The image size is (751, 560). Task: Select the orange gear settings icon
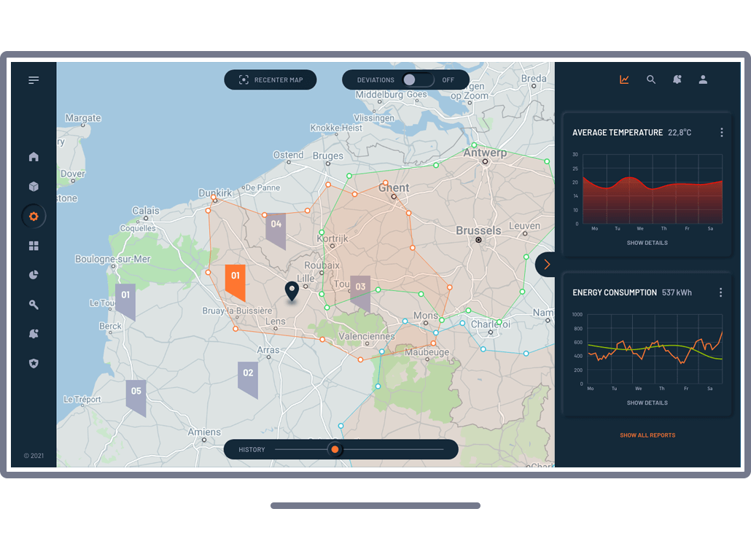(34, 217)
